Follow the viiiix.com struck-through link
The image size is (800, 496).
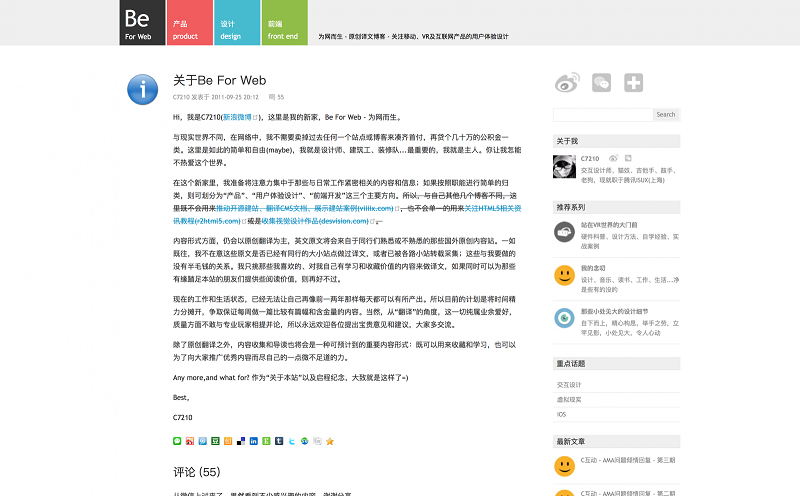point(305,208)
